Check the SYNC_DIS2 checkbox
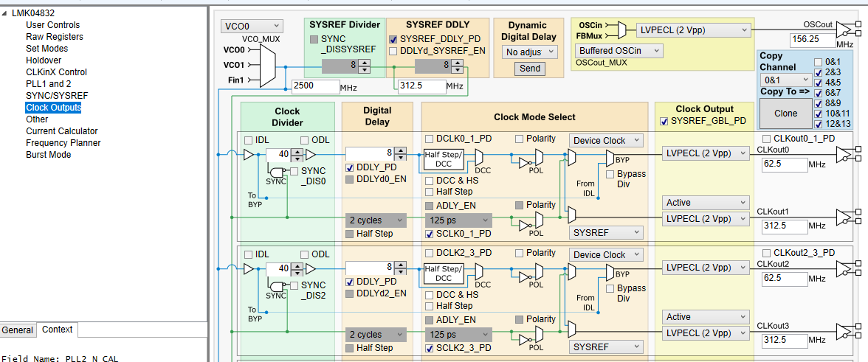Viewport: 868px width, 362px height. (294, 285)
